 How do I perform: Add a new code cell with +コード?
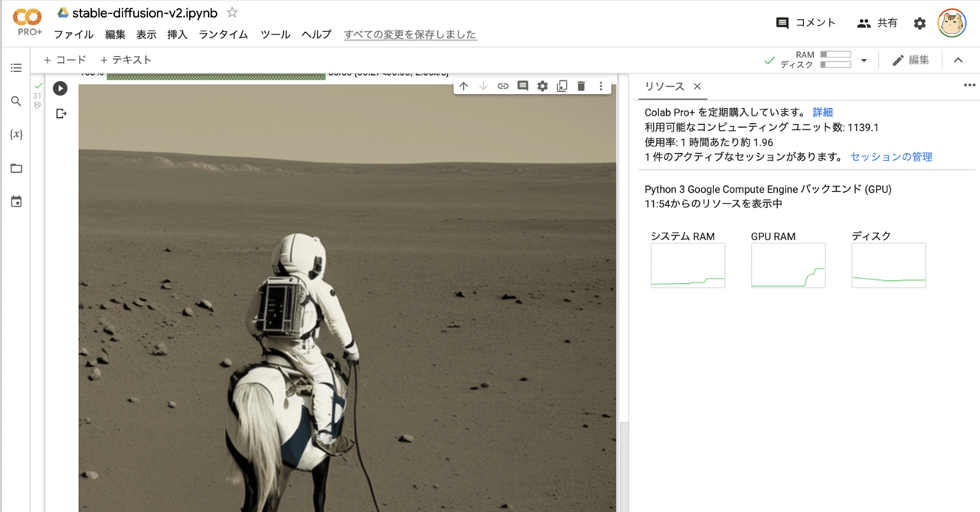(64, 59)
